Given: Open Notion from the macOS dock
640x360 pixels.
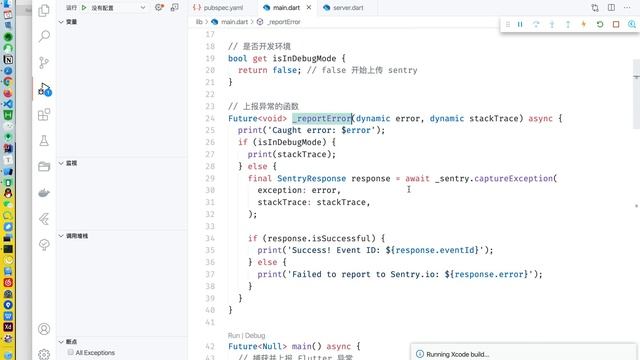Looking at the screenshot, I should (x=8, y=60).
